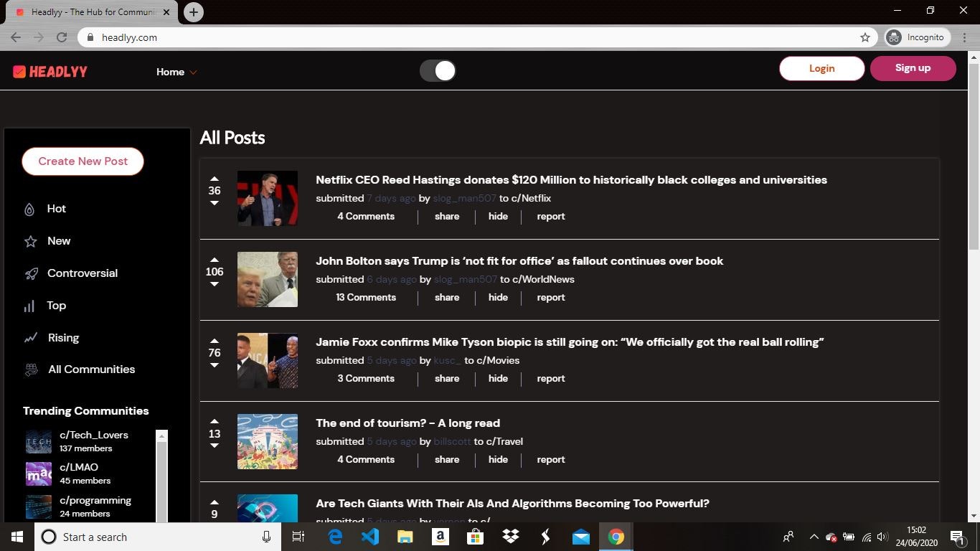Open the Windows Start menu
980x551 pixels.
17,537
